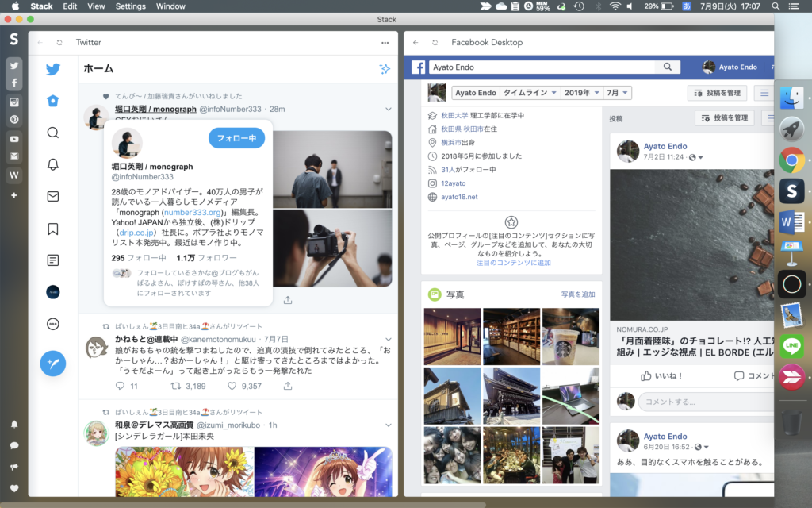Open Twitter notifications bell
The height and width of the screenshot is (508, 812).
tap(53, 164)
